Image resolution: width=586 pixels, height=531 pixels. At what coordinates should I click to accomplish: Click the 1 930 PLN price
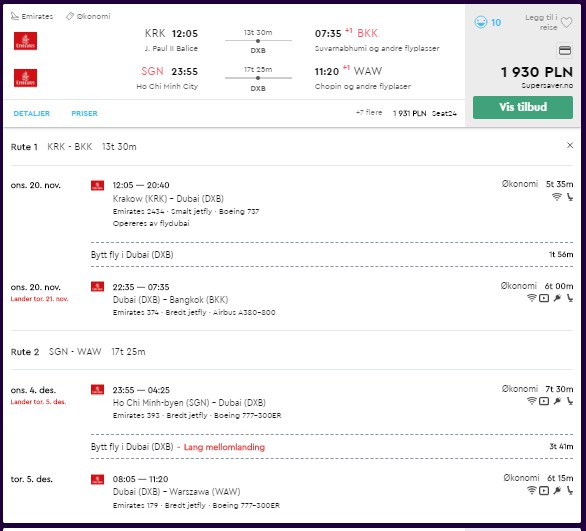tap(537, 72)
